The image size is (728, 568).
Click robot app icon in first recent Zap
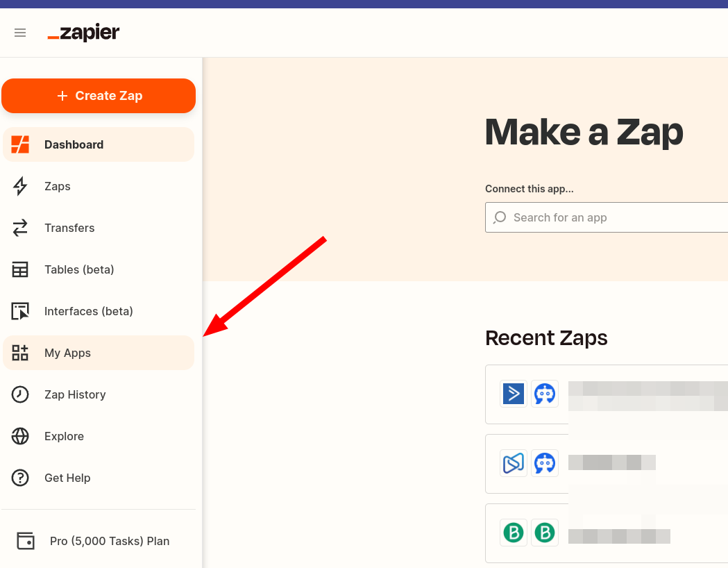point(545,394)
